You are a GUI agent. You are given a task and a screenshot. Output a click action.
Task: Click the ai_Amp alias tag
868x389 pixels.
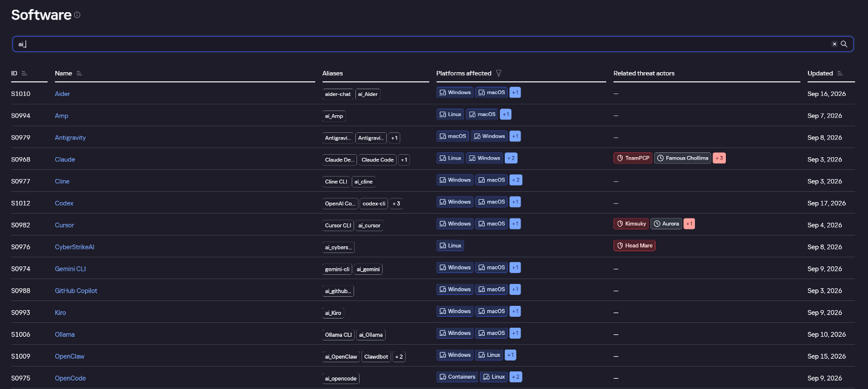pos(335,116)
